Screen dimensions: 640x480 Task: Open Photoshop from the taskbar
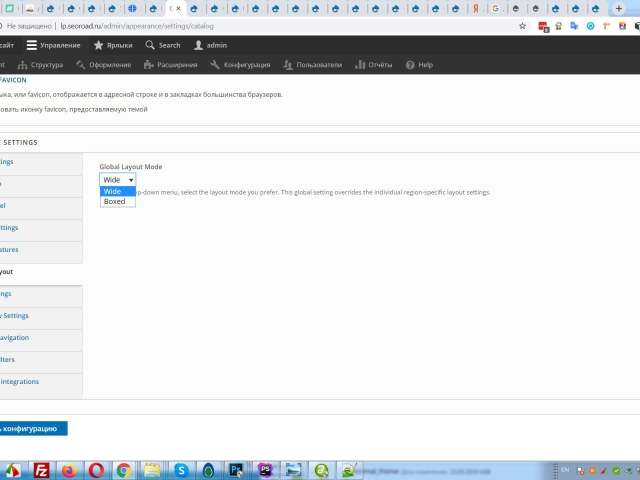coord(237,470)
